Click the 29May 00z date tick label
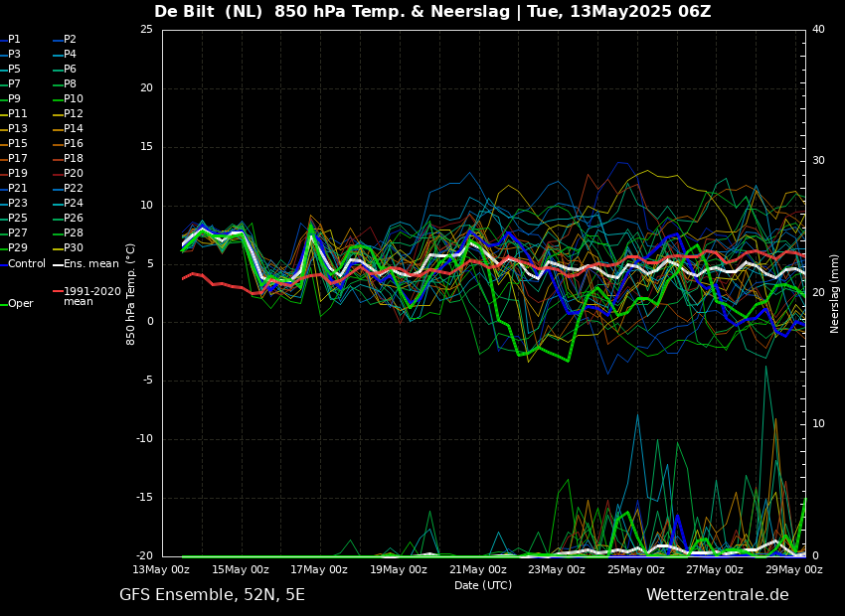Viewport: 845px width, 616px height. 794,570
